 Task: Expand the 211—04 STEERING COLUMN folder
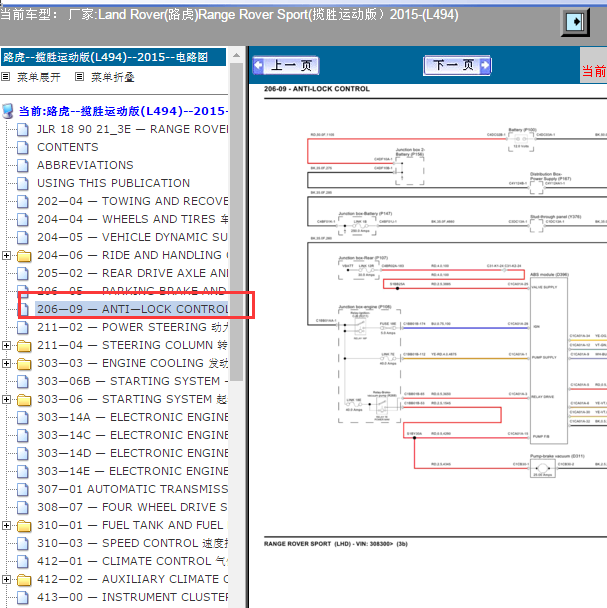[6, 345]
